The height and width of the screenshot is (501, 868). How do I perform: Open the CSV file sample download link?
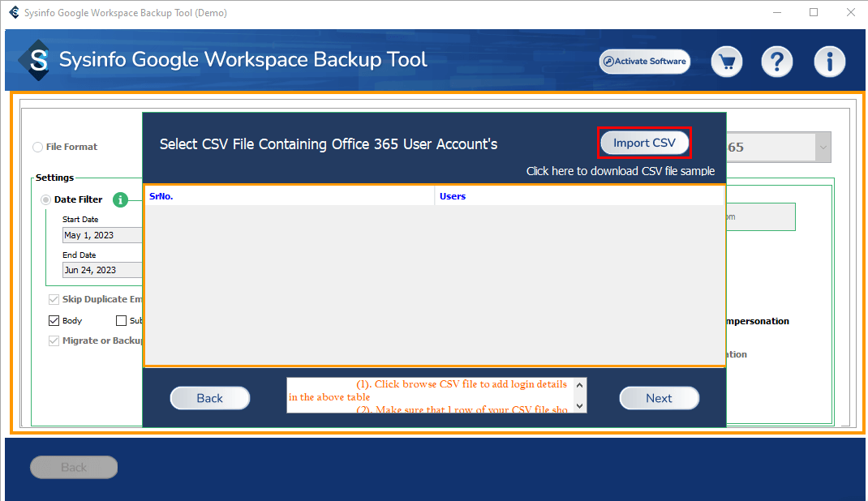(620, 171)
